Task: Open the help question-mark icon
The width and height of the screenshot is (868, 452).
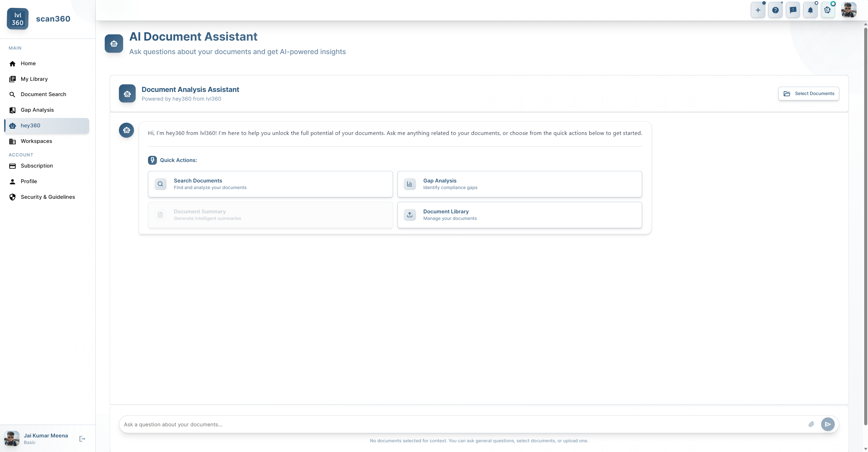Action: 775,10
